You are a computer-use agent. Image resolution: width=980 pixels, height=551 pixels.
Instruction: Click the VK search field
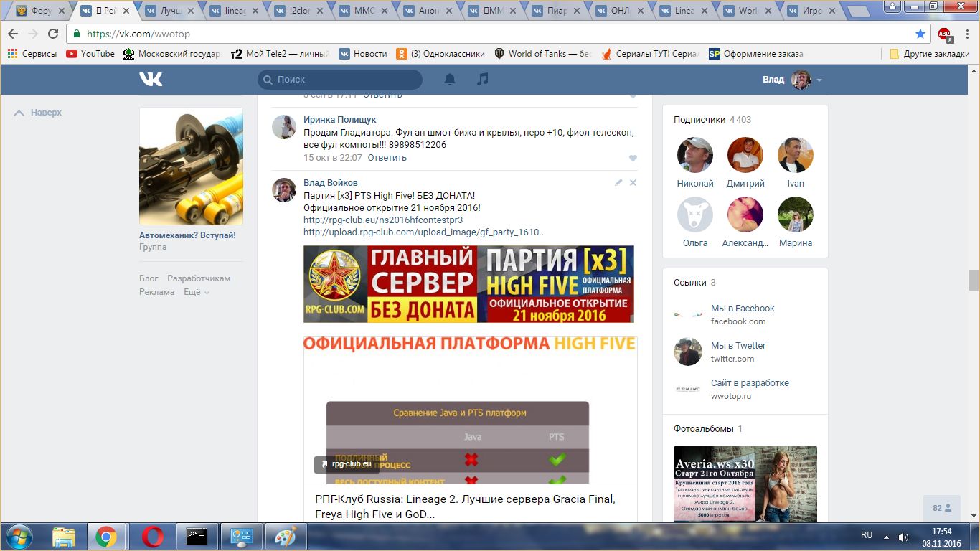(x=340, y=80)
